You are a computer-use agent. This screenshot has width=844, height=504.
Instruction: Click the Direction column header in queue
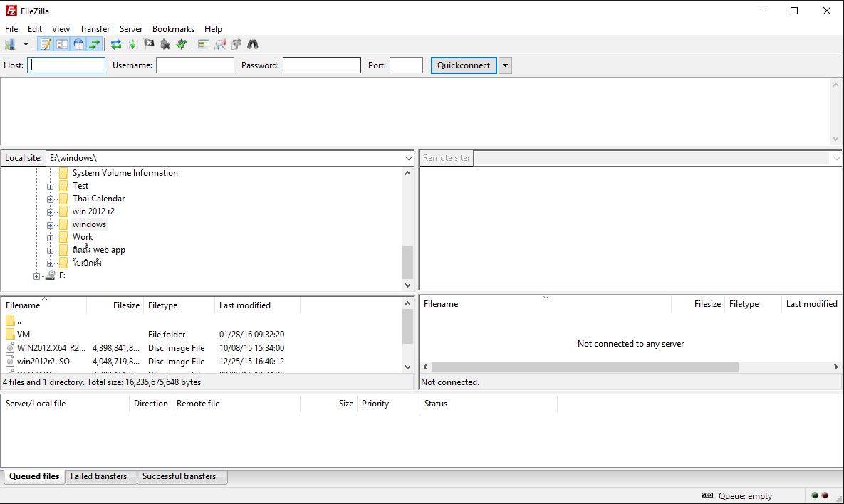click(151, 404)
